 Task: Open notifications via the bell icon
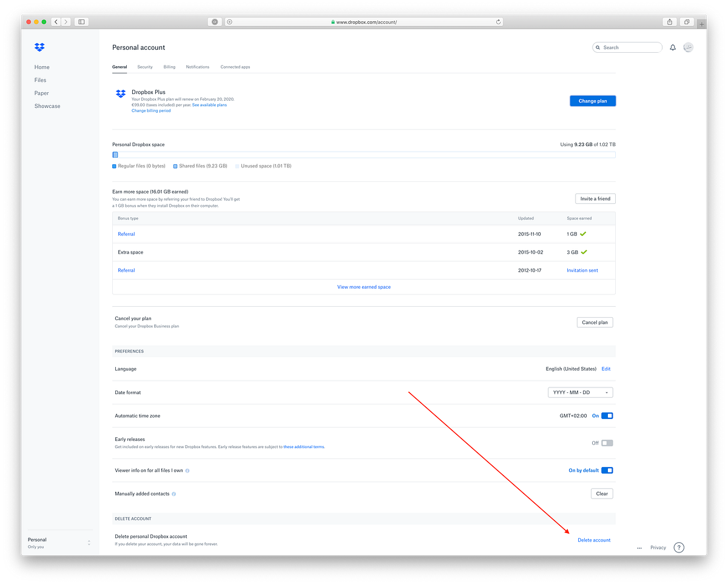click(672, 47)
